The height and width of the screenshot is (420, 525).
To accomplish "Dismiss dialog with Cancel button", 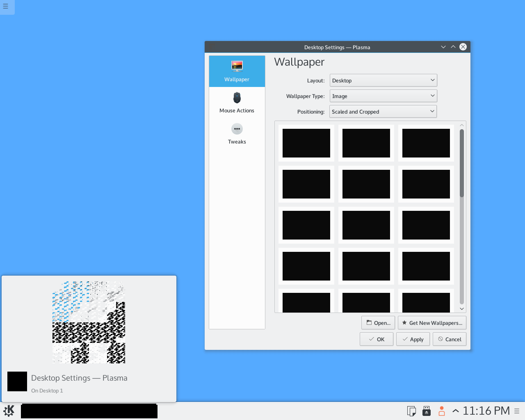I will click(450, 339).
